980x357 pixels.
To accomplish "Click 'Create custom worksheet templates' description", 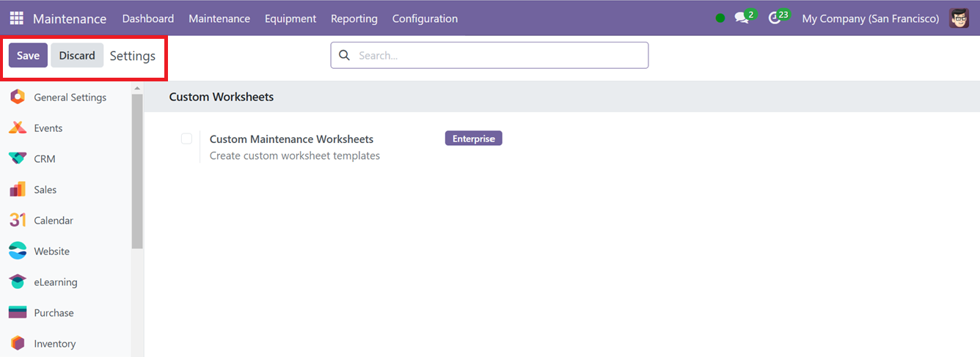I will click(295, 155).
